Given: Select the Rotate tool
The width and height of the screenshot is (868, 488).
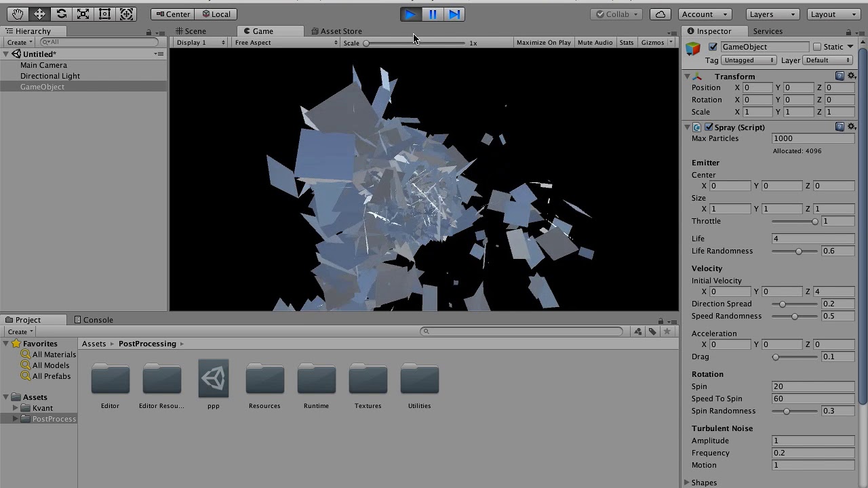Looking at the screenshot, I should pos(61,14).
